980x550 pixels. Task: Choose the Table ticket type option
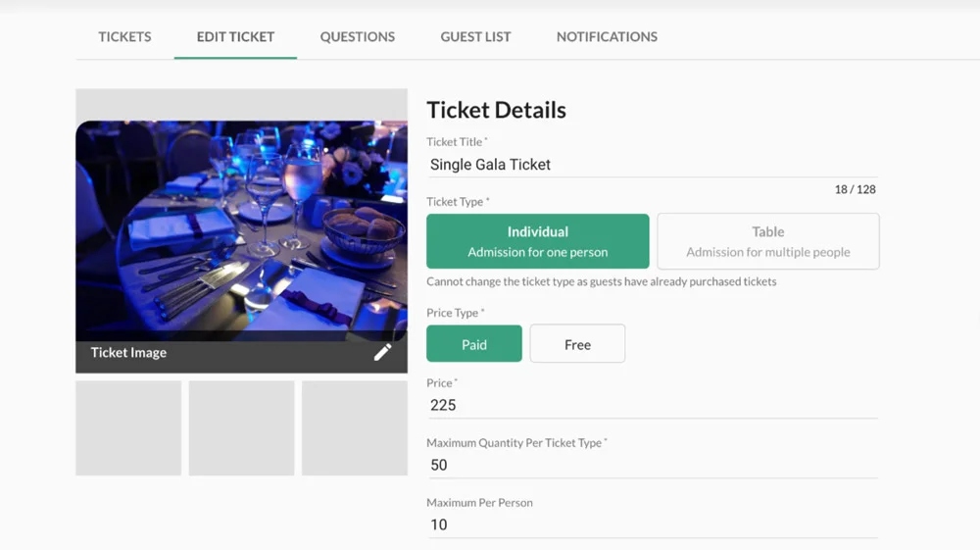pyautogui.click(x=767, y=241)
